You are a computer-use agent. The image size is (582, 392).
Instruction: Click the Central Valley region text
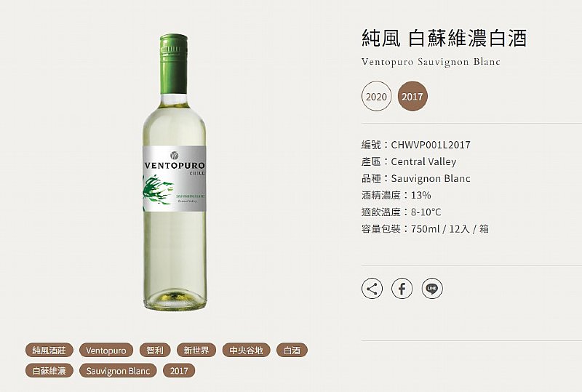[x=423, y=161]
